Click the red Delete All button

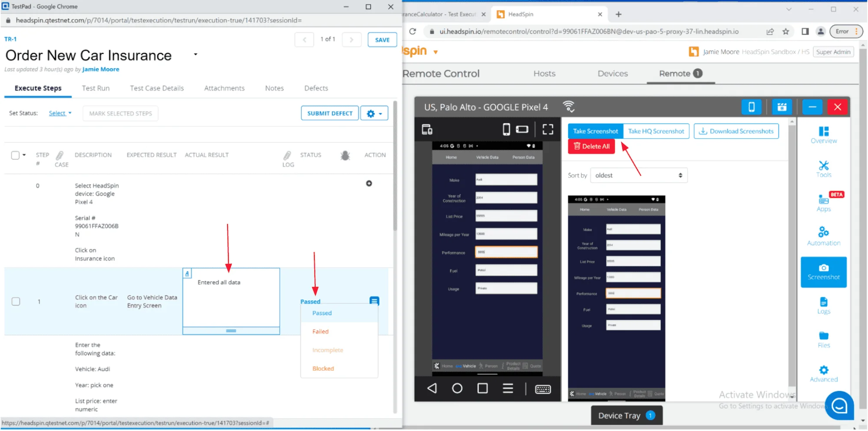pyautogui.click(x=591, y=146)
